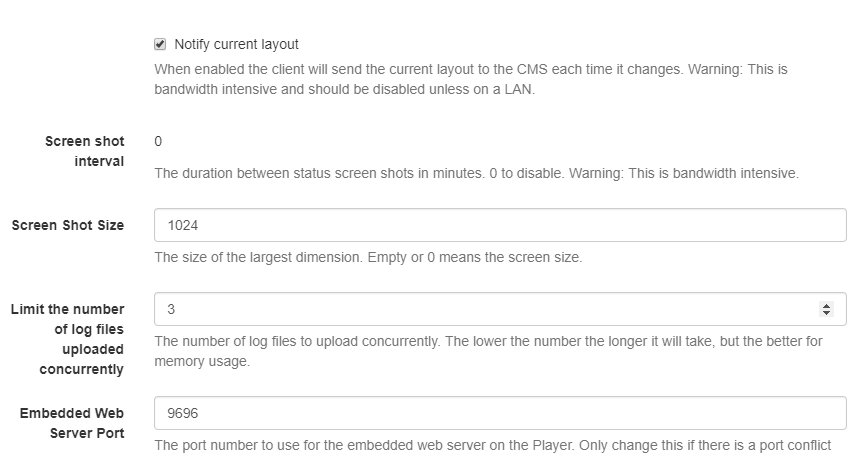The height and width of the screenshot is (456, 859).
Task: Click the 'Limit the number of log files' label
Action: 67,339
